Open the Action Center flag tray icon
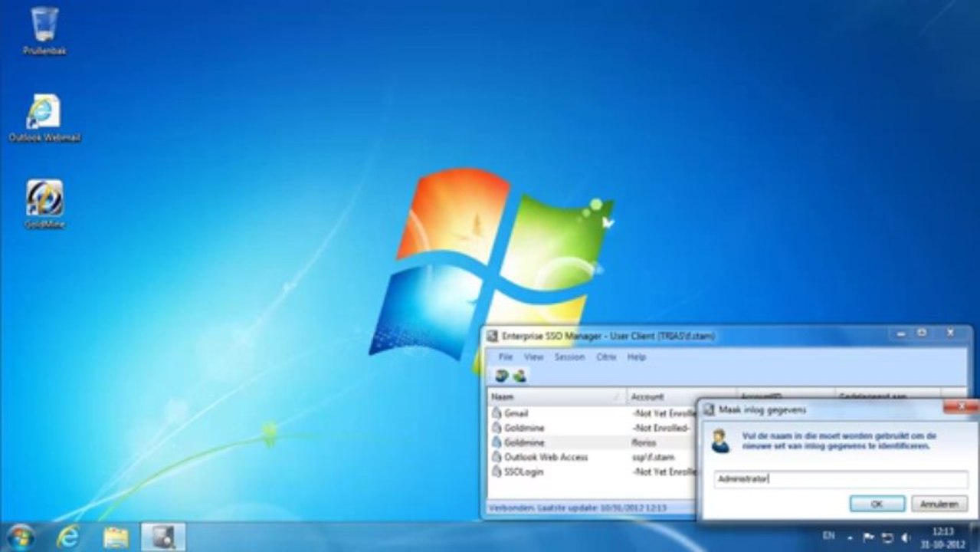This screenshot has height=552, width=980. [x=869, y=537]
